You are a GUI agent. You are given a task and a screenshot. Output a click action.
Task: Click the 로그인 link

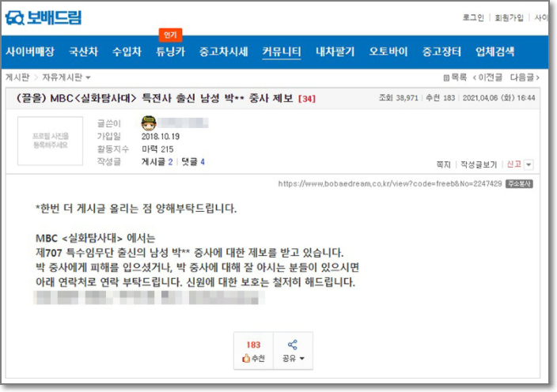(x=473, y=17)
